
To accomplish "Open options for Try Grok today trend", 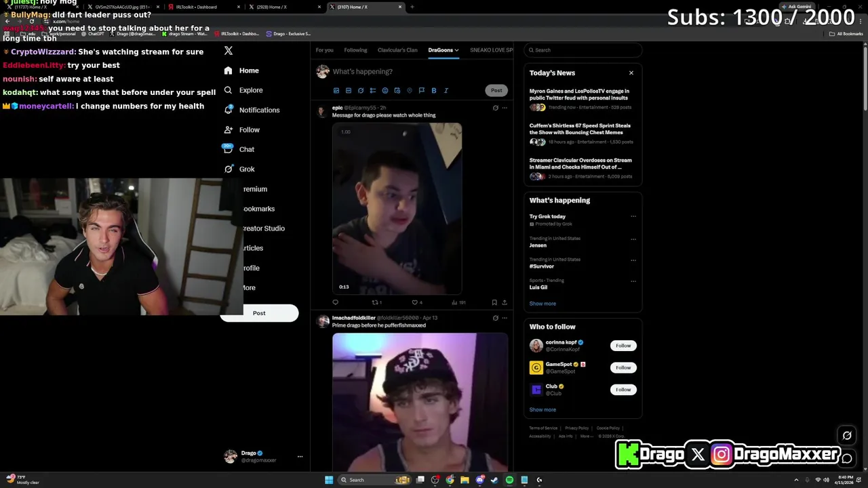I will pyautogui.click(x=633, y=217).
